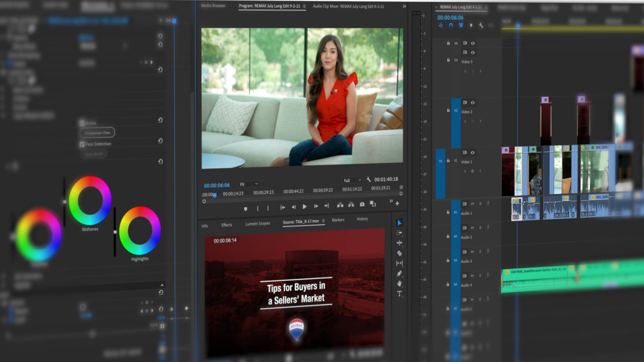Toggle the Face Detection checkbox
Image resolution: width=644 pixels, height=362 pixels.
pos(82,144)
